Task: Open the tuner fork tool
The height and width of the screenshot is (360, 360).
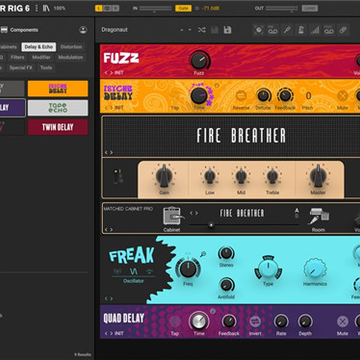Action: pyautogui.click(x=287, y=30)
